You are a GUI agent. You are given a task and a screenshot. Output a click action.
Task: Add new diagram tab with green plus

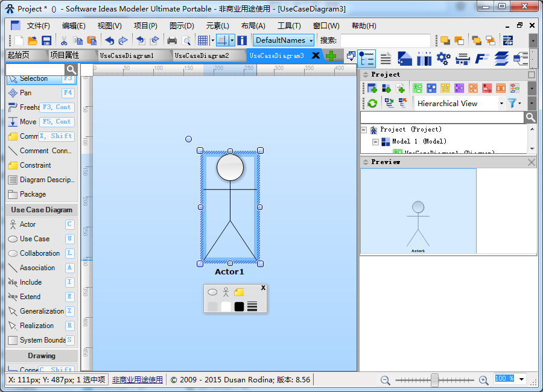331,55
